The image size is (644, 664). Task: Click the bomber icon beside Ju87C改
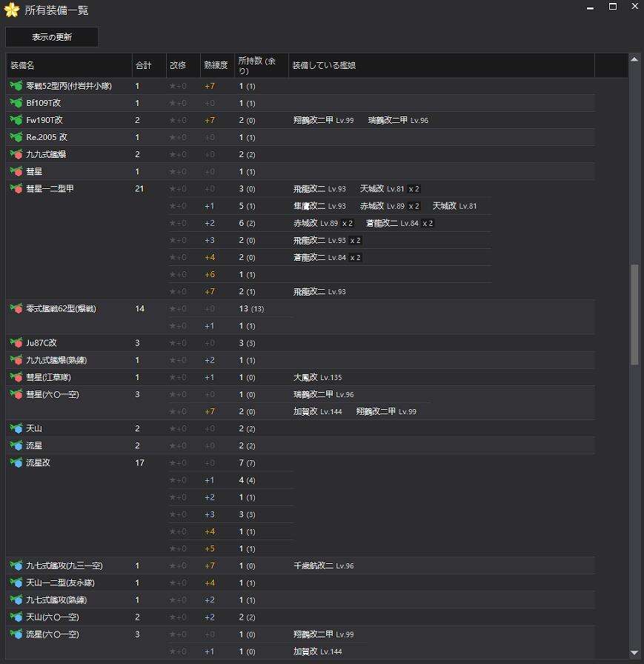pyautogui.click(x=16, y=343)
